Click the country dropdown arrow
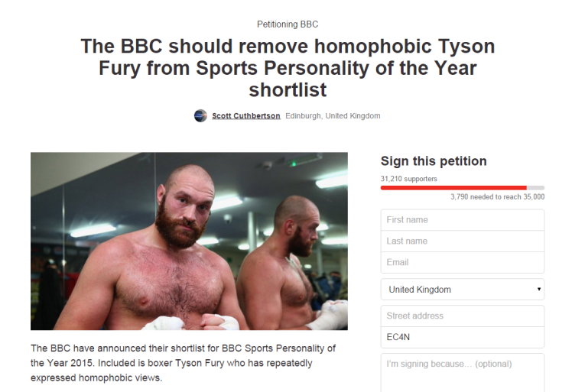572x392 pixels. (539, 289)
